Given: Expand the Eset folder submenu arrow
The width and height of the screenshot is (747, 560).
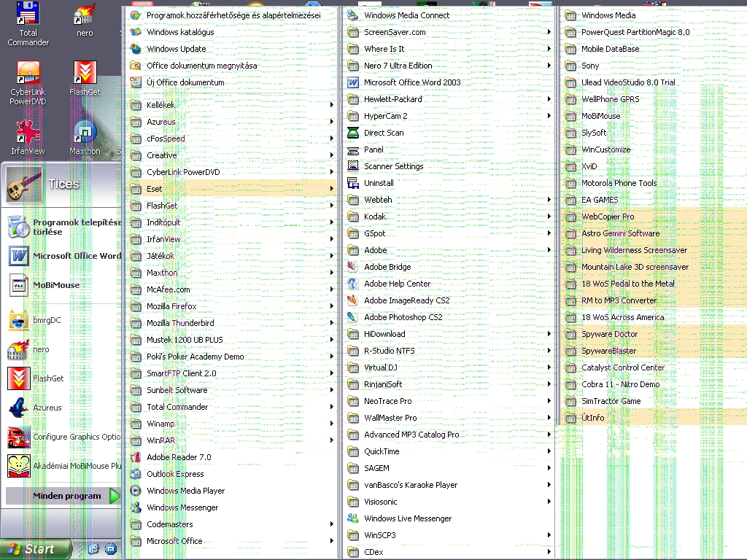Looking at the screenshot, I should (332, 189).
